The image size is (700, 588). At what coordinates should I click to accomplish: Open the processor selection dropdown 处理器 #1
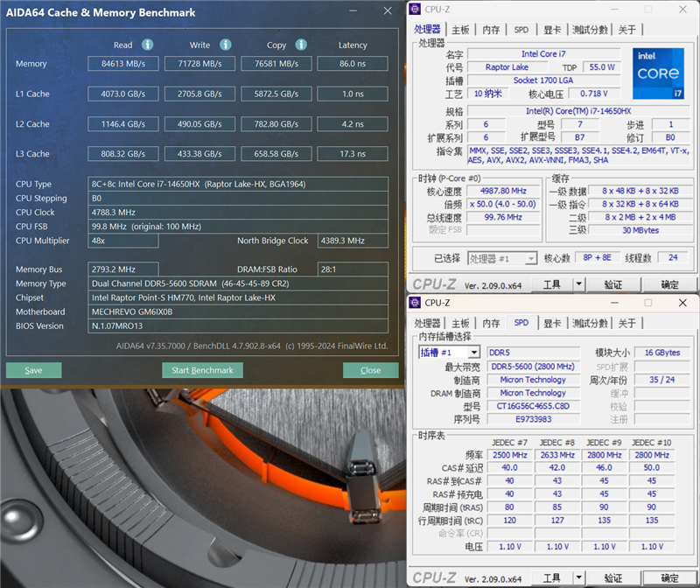click(x=502, y=258)
